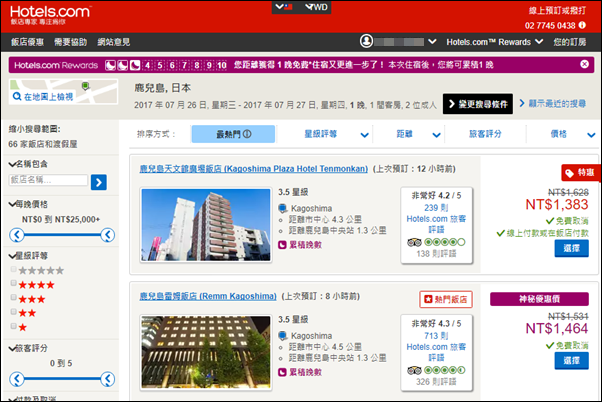Image resolution: width=602 pixels, height=402 pixels.
Task: Click the 飯店名稱 input field
Action: click(48, 180)
